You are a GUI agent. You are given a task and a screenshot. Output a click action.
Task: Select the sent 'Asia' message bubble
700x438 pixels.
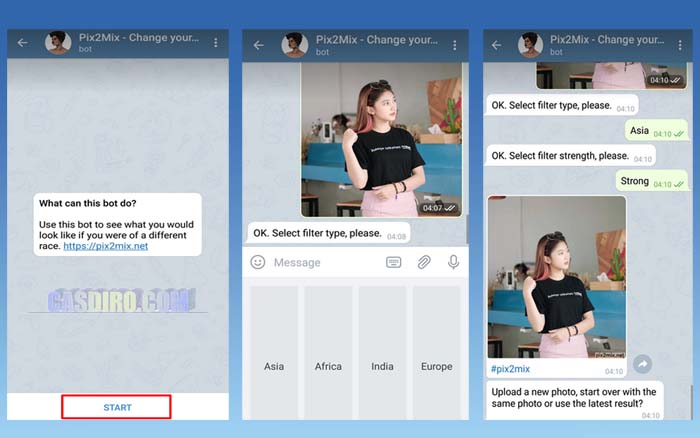[656, 130]
